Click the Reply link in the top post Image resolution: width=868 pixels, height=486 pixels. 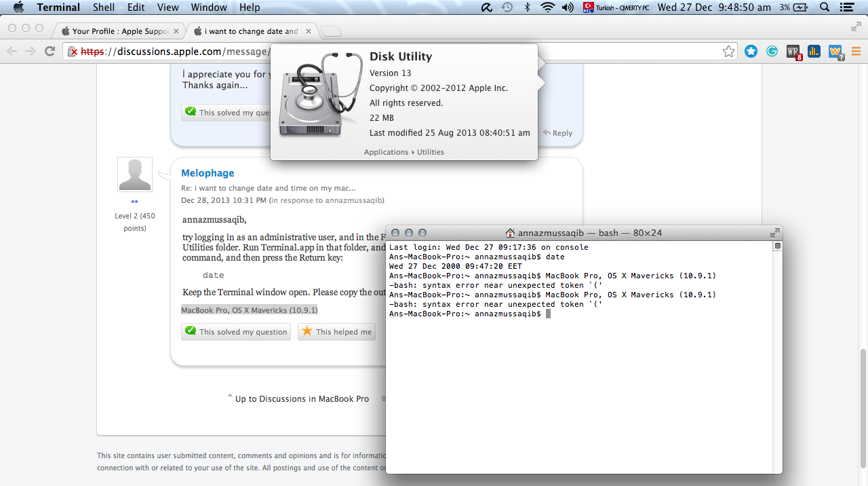tap(557, 133)
